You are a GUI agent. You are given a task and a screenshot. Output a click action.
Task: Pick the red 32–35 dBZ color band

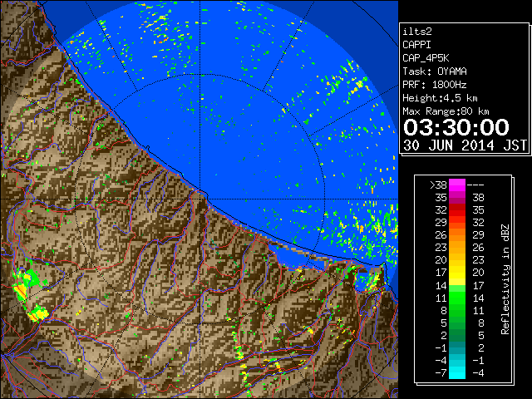[457, 210]
